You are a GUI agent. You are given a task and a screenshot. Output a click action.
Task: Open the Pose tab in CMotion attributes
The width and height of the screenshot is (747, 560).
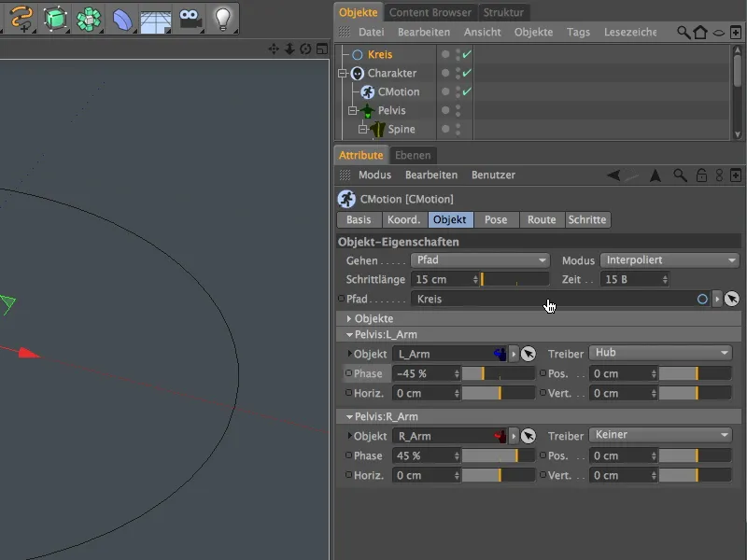(496, 219)
